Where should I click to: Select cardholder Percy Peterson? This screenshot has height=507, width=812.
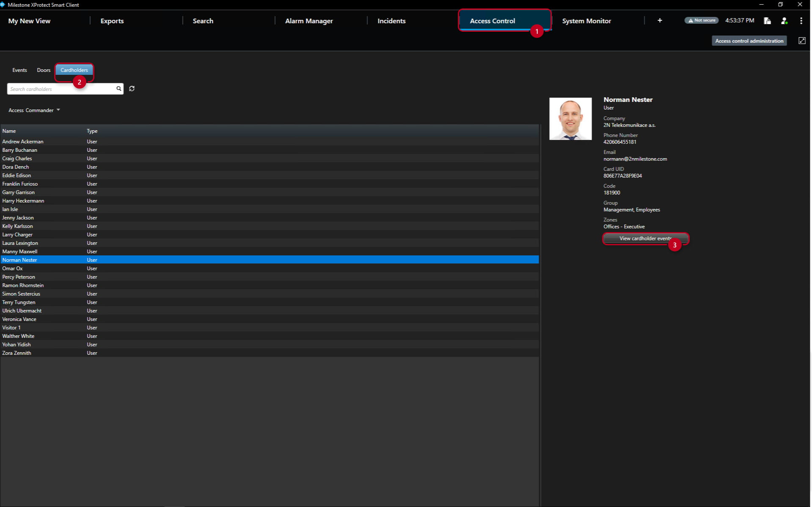(x=270, y=277)
